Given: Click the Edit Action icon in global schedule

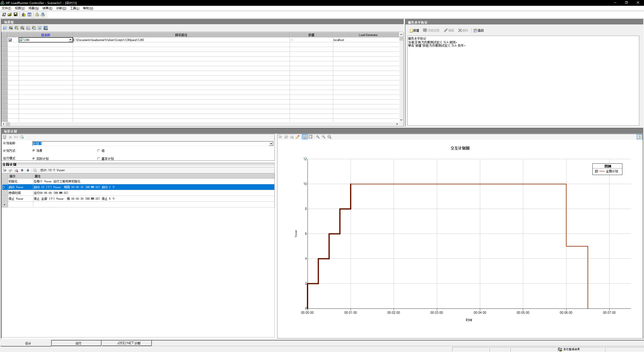Looking at the screenshot, I should [x=10, y=170].
